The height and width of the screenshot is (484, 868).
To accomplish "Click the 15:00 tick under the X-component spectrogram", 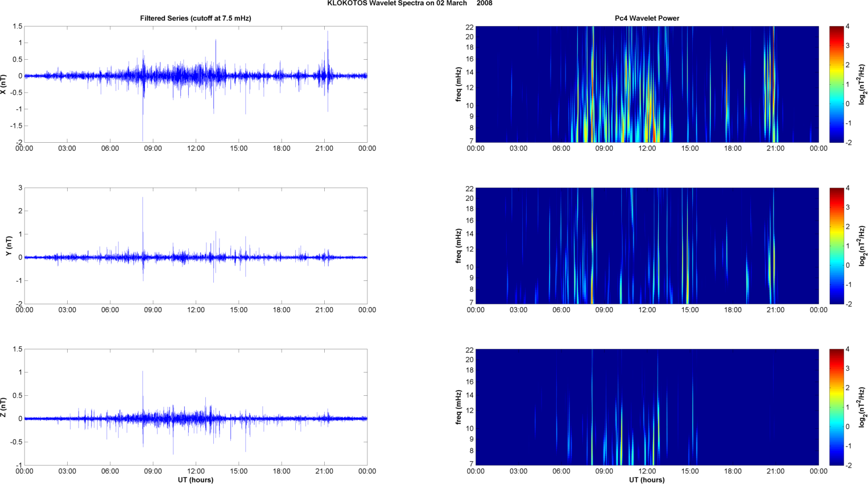I will 690,148.
